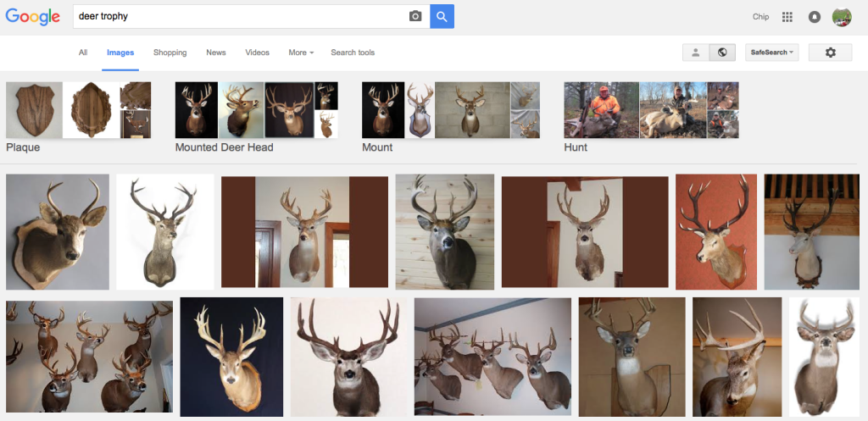The height and width of the screenshot is (421, 868).
Task: Open the hunter in orange thumbnail
Action: pyautogui.click(x=601, y=110)
